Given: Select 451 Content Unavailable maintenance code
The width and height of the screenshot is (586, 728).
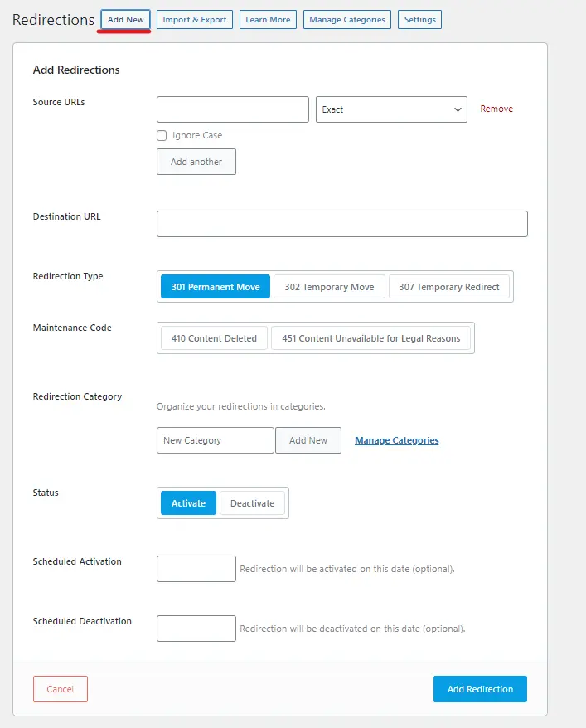Looking at the screenshot, I should tap(371, 337).
